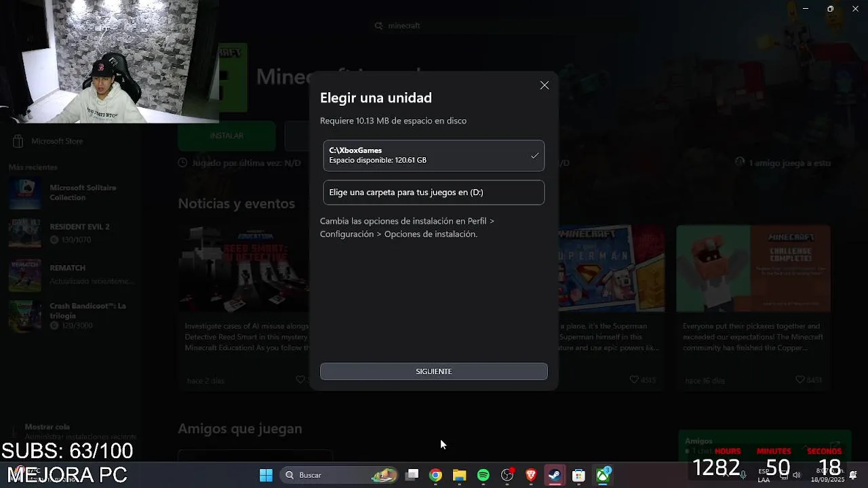Open the Windows Start menu
This screenshot has height=488, width=868.
(x=266, y=475)
